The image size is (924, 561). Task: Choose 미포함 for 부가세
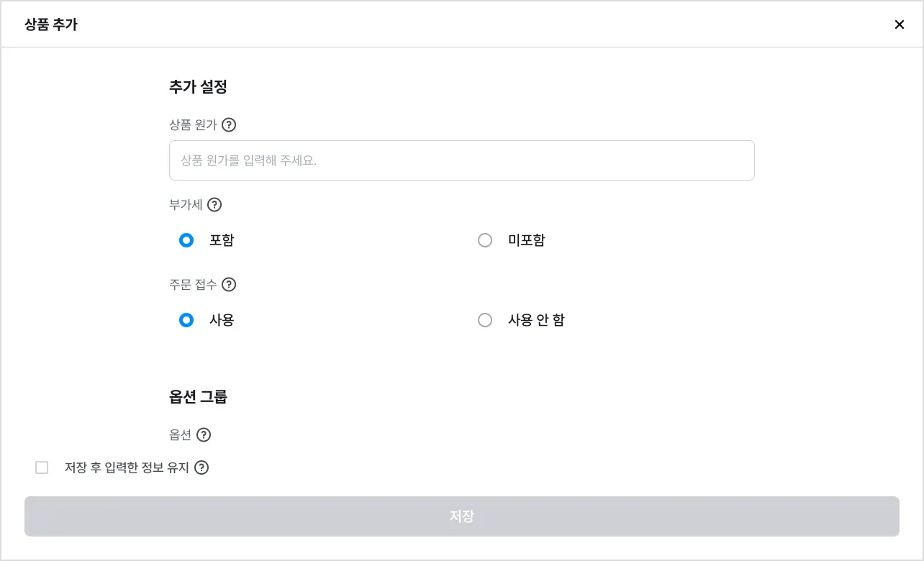(485, 240)
